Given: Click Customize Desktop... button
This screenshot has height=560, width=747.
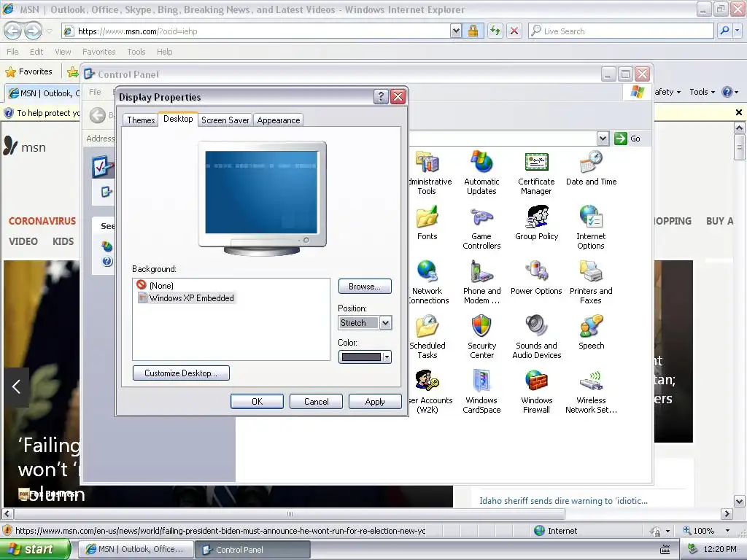Looking at the screenshot, I should (x=181, y=373).
